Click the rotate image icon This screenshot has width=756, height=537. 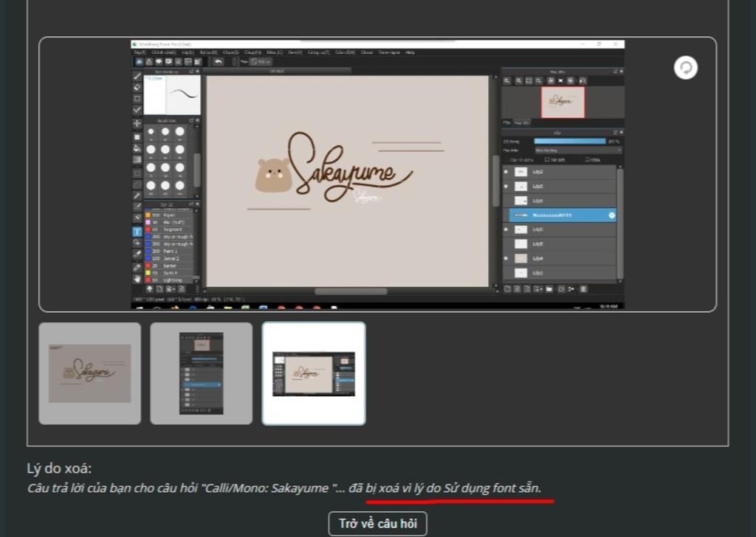pyautogui.click(x=685, y=68)
